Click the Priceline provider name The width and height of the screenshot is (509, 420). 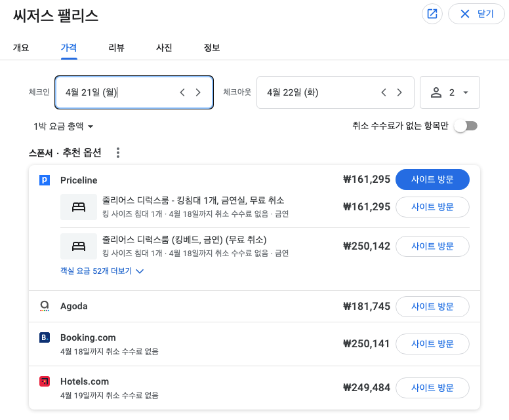coord(79,180)
